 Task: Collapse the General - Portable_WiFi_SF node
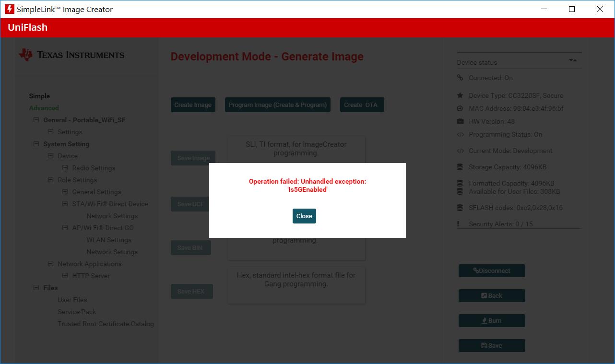pos(36,120)
